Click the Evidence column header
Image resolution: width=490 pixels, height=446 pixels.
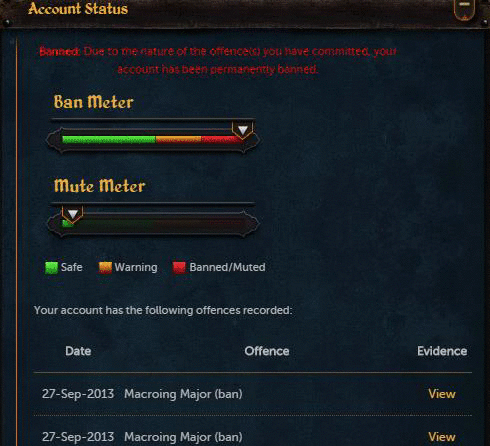coord(442,351)
